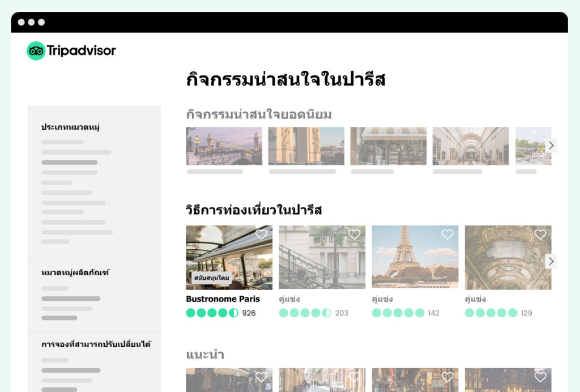Open the Arc de Triomphe attraction thumbnail
Image resolution: width=580 pixels, height=392 pixels.
306,146
